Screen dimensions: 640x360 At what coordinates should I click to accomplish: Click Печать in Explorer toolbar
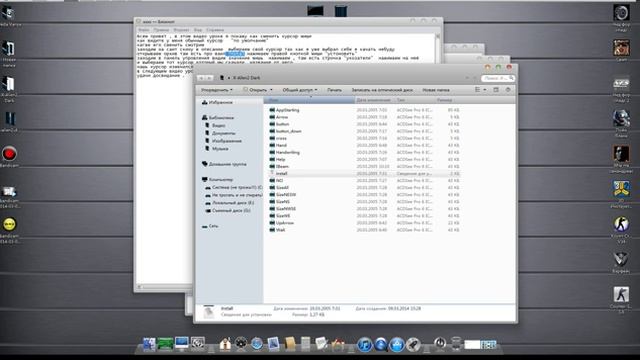[334, 90]
